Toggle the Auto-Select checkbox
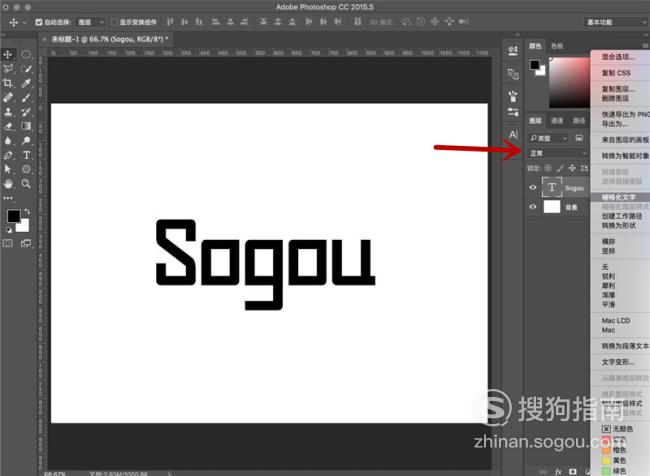This screenshot has height=476, width=650. [x=39, y=22]
